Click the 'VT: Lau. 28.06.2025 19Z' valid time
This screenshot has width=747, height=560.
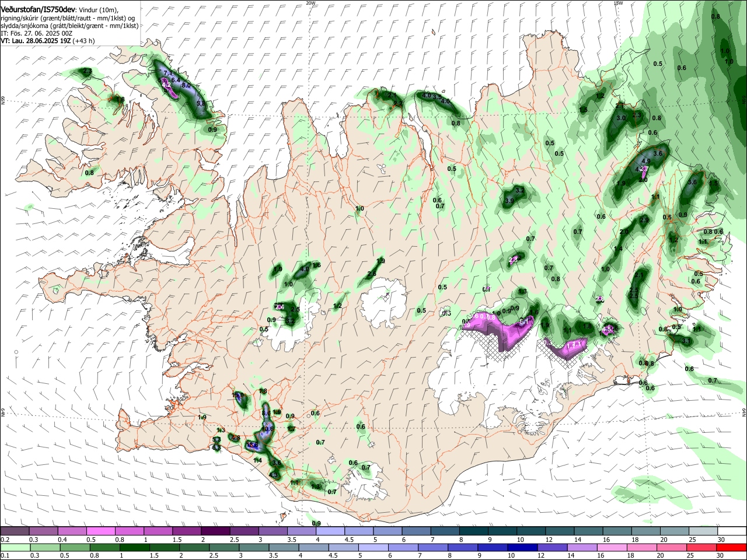[35, 41]
